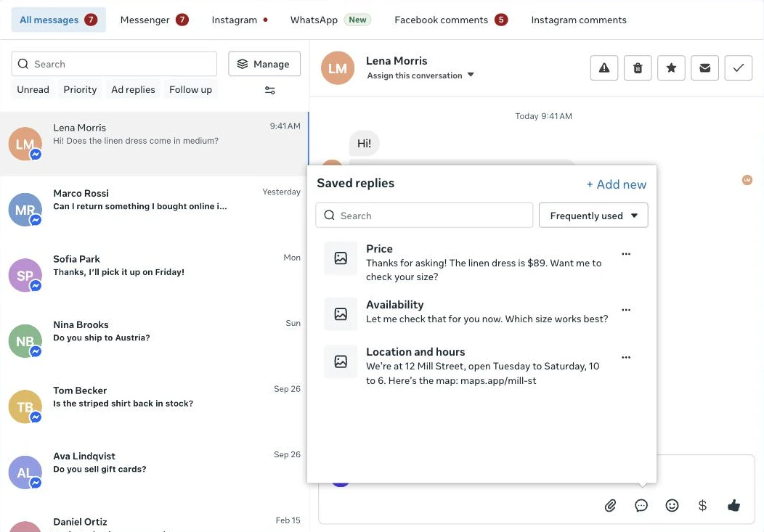Open saved replies speech bubble icon

point(641,506)
